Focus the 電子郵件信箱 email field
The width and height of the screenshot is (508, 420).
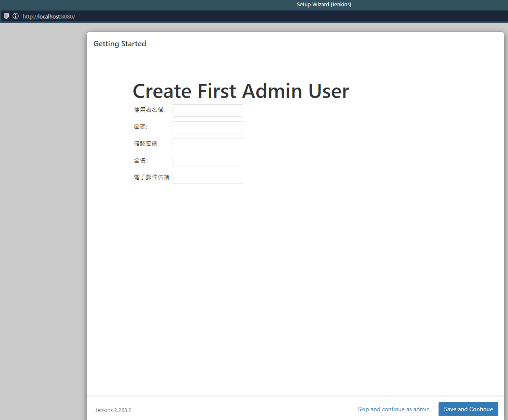coord(208,178)
